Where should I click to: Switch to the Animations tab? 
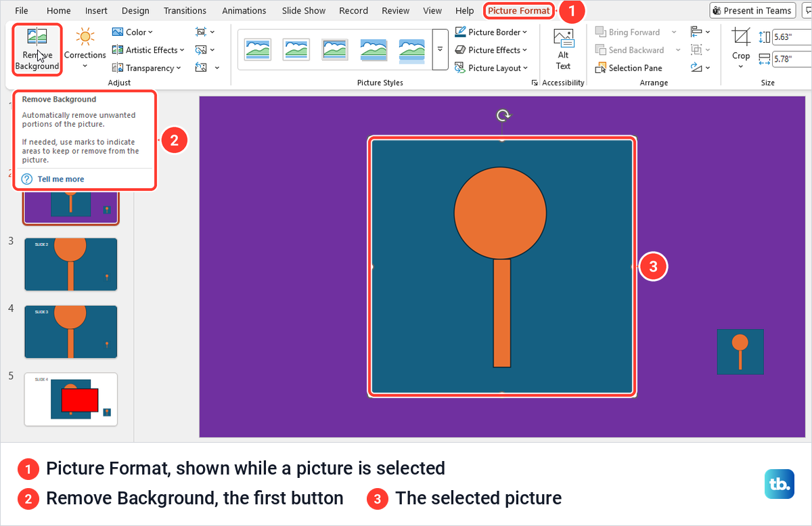click(x=244, y=11)
